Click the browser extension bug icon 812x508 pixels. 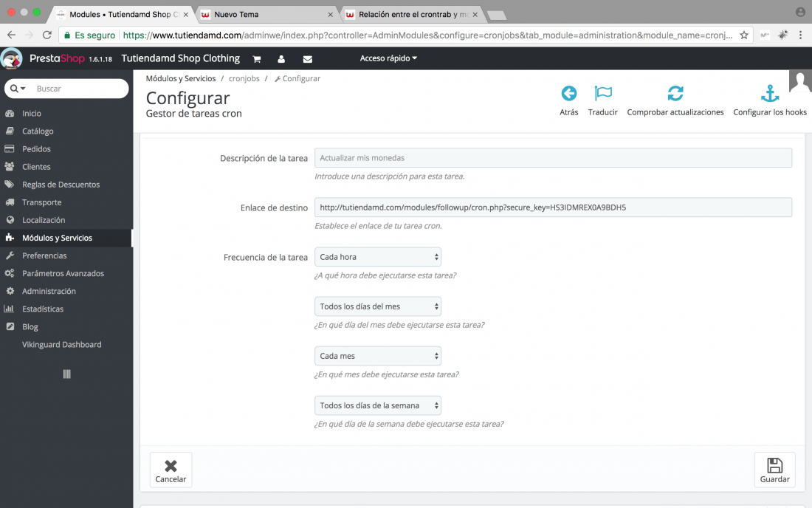click(x=783, y=35)
